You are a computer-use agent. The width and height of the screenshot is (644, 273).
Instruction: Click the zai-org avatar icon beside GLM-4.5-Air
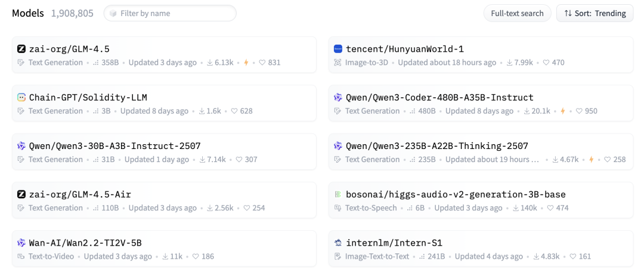click(21, 194)
